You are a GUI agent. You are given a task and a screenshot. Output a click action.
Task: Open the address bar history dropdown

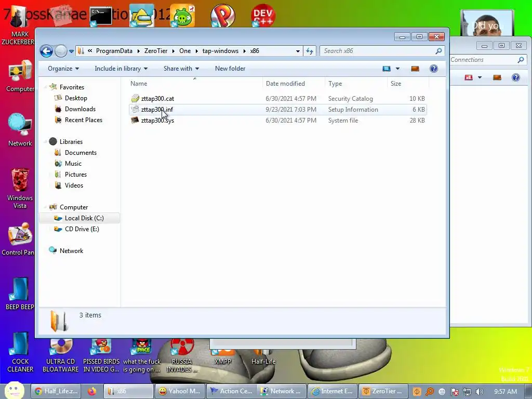(x=298, y=51)
